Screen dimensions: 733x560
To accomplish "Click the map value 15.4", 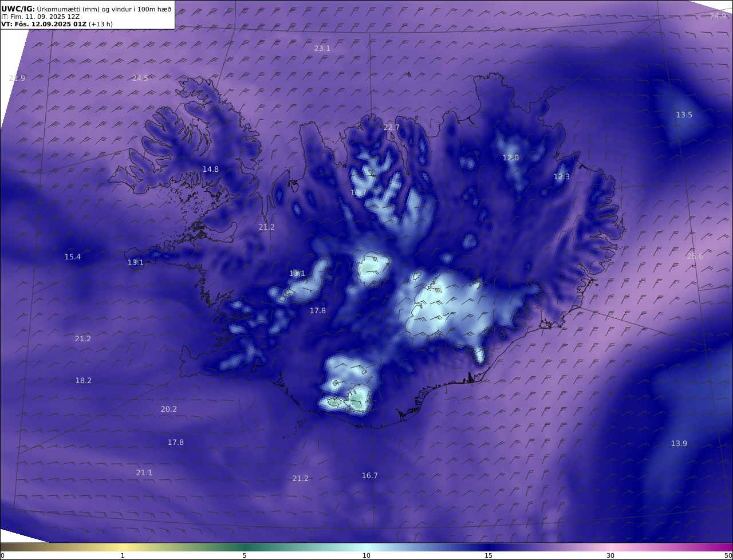I will click(x=73, y=257).
